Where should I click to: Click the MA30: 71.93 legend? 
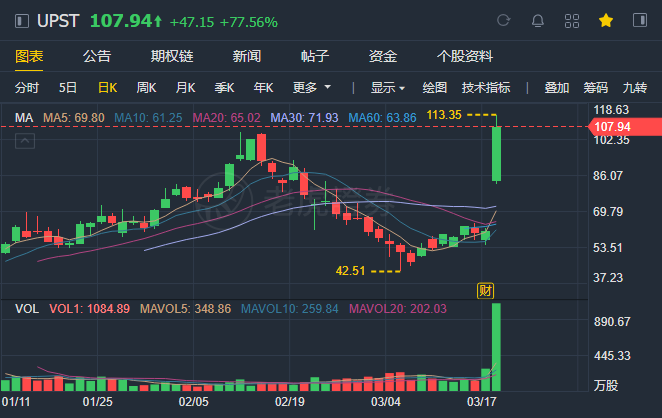[x=304, y=117]
